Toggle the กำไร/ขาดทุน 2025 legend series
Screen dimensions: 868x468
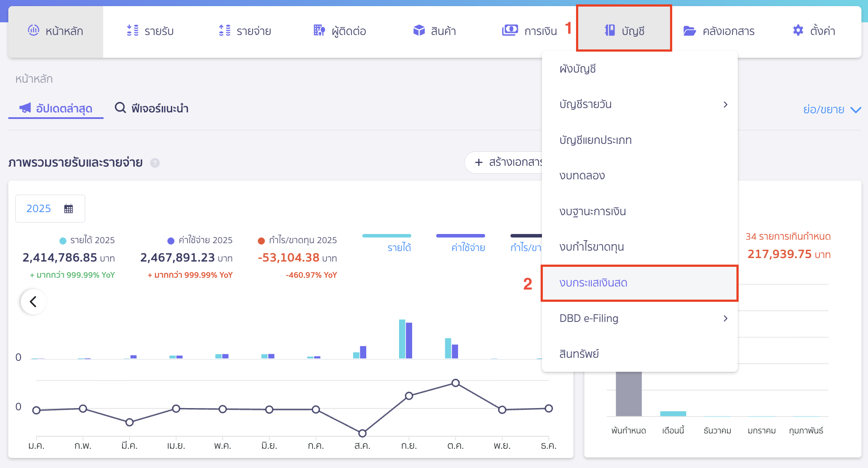pos(298,240)
